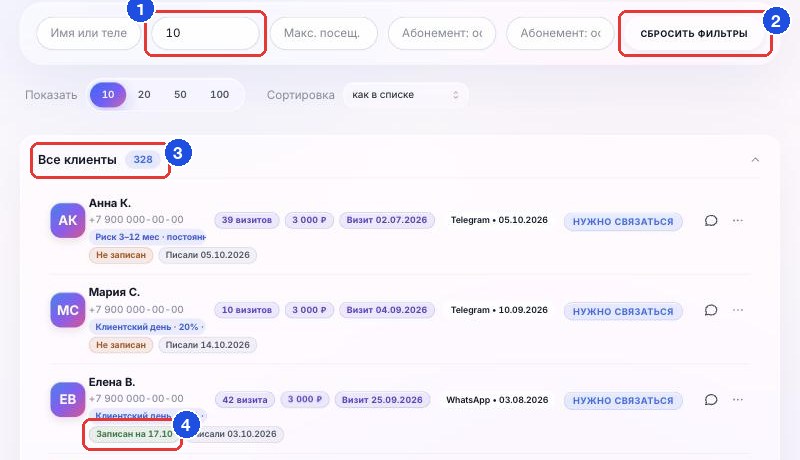Click the МС avatar of Мария С.
This screenshot has height=460, width=800.
(x=67, y=310)
